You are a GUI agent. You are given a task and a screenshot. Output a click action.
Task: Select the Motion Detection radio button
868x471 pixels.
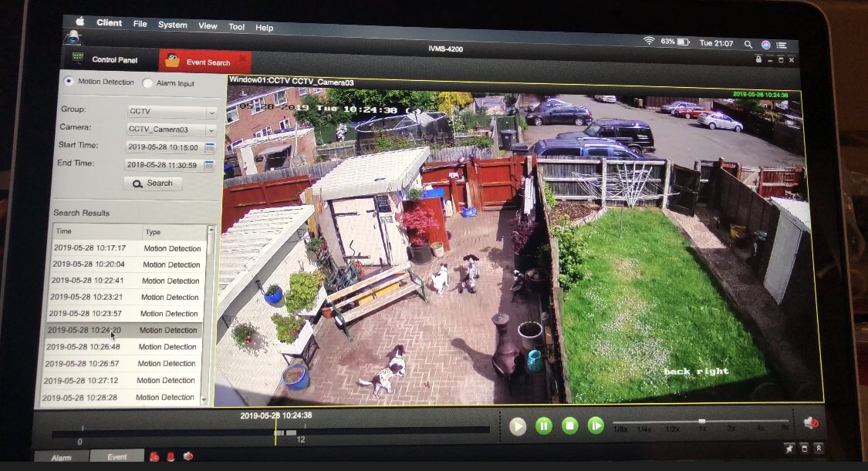coord(69,81)
